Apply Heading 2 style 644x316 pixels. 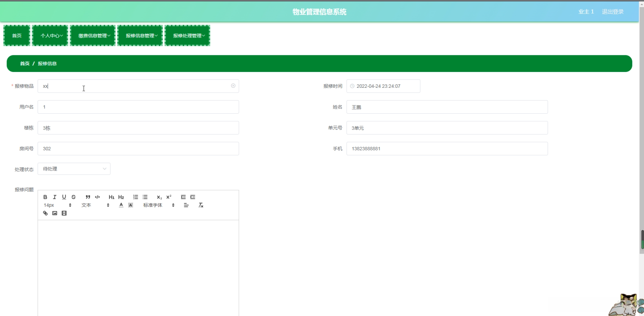tap(121, 197)
